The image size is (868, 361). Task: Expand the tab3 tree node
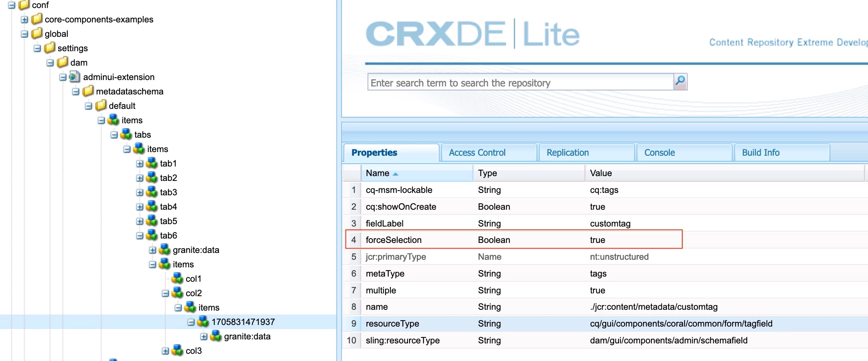140,193
